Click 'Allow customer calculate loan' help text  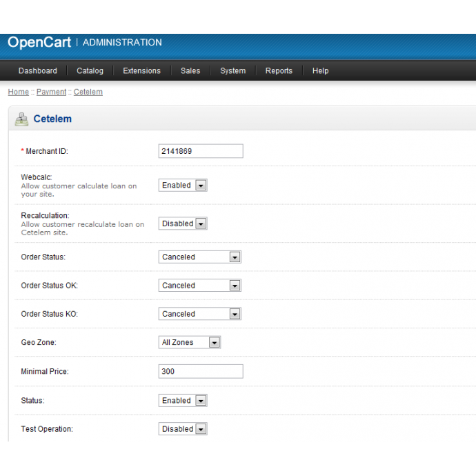(79, 190)
